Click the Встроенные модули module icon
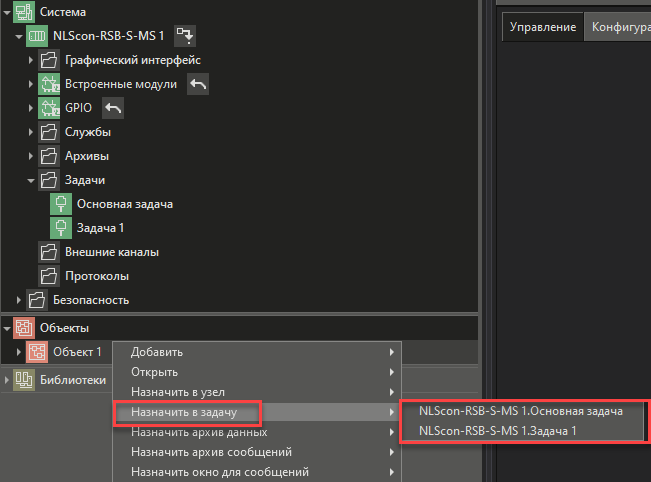Image resolution: width=651 pixels, height=482 pixels. click(x=49, y=84)
